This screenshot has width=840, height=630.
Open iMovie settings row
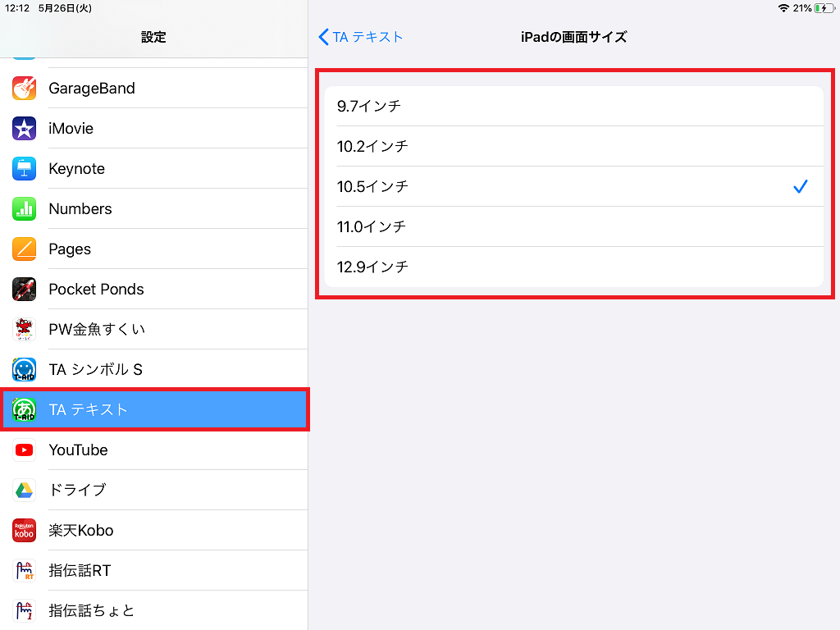[153, 129]
